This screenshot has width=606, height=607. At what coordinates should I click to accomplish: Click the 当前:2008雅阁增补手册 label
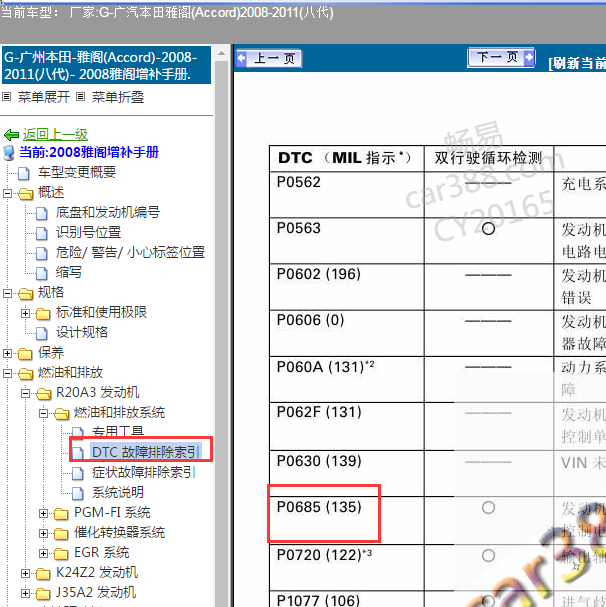point(89,153)
